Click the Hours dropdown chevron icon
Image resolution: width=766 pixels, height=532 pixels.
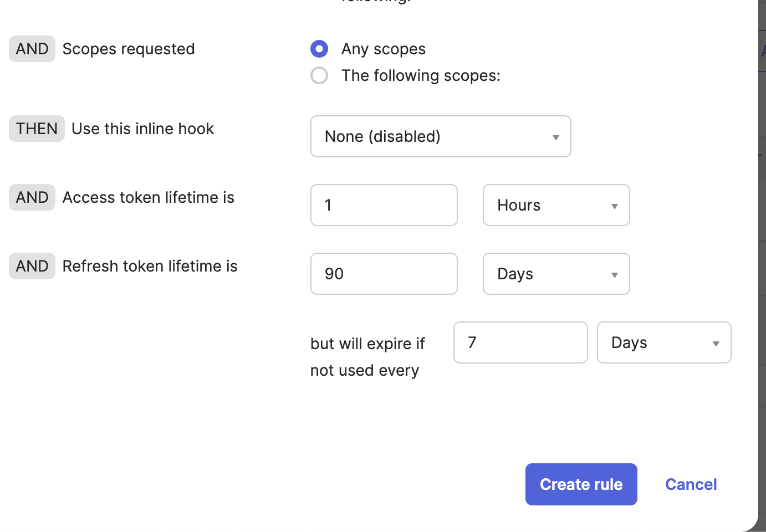point(614,206)
